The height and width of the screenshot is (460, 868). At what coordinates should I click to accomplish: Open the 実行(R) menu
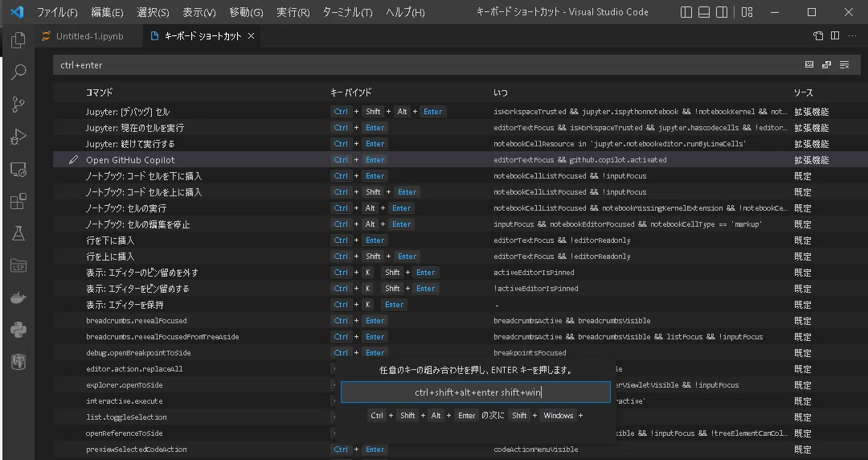coord(293,12)
